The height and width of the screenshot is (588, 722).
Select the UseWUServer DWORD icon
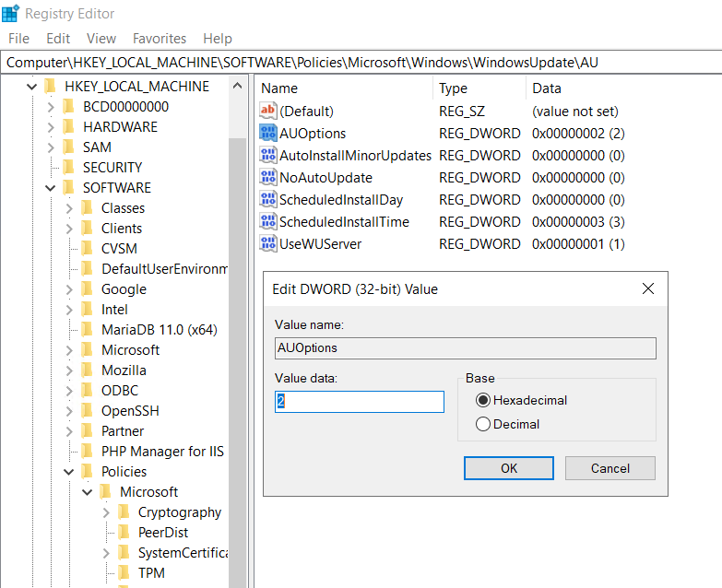tap(268, 243)
